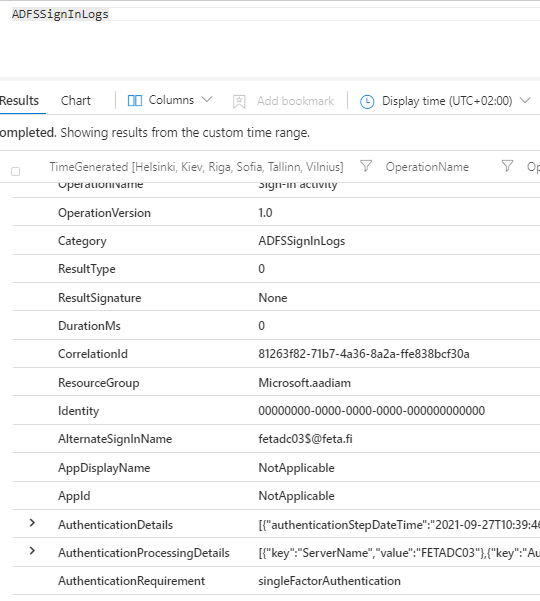Select the CorrelationId value

point(364,354)
